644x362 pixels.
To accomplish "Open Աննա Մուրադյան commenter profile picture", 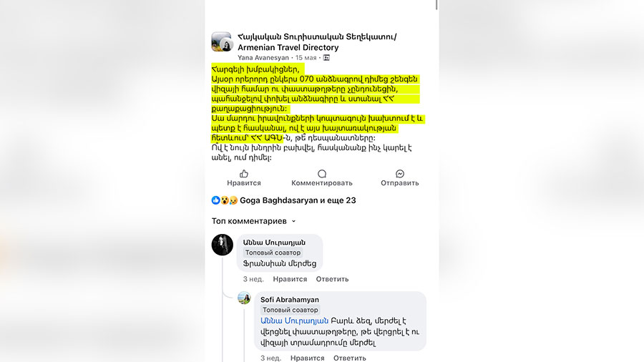I will (223, 245).
